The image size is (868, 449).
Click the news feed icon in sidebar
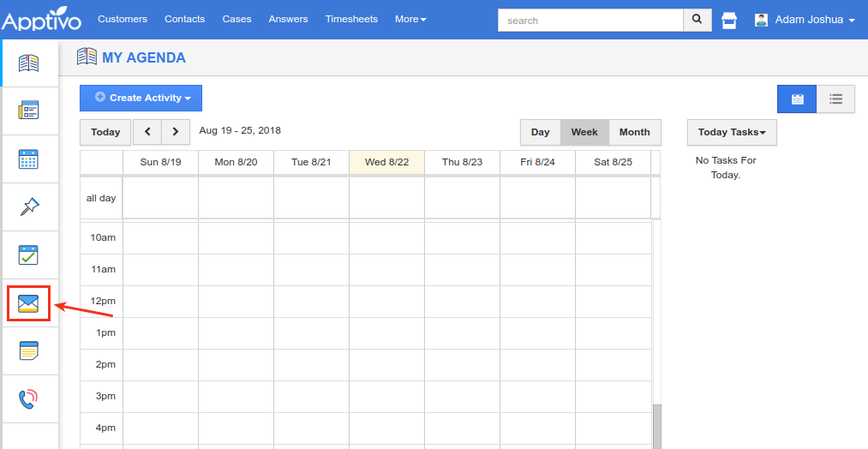point(28,111)
